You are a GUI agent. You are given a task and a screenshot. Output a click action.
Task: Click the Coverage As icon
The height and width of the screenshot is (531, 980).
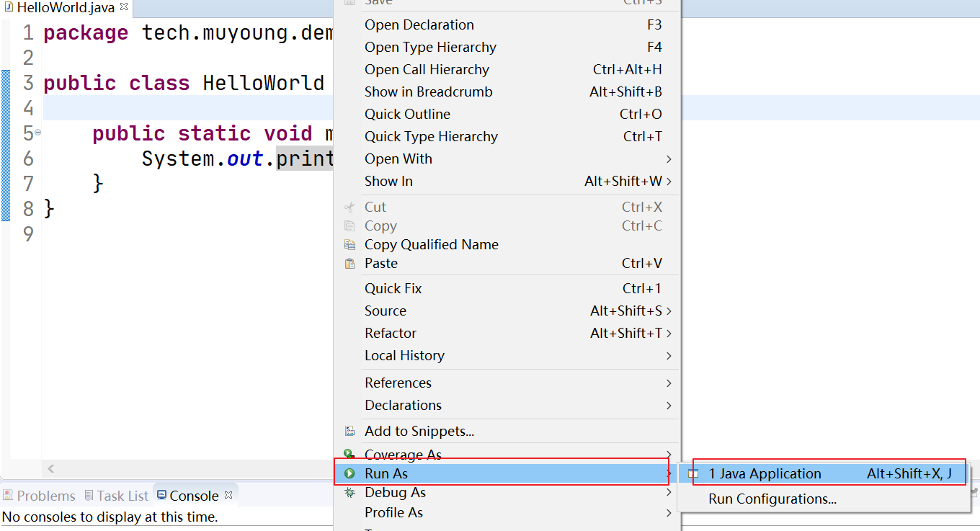click(349, 455)
